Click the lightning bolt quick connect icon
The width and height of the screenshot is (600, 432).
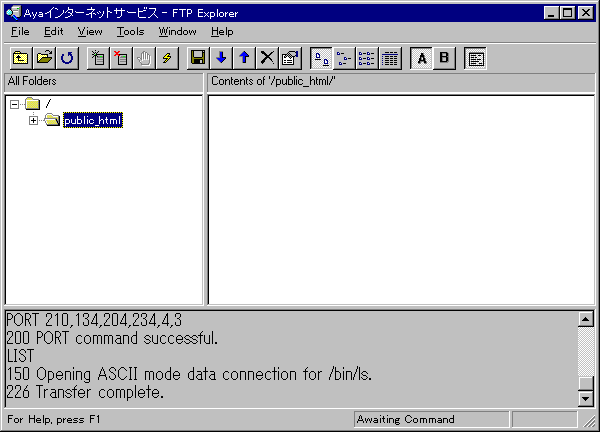(167, 58)
